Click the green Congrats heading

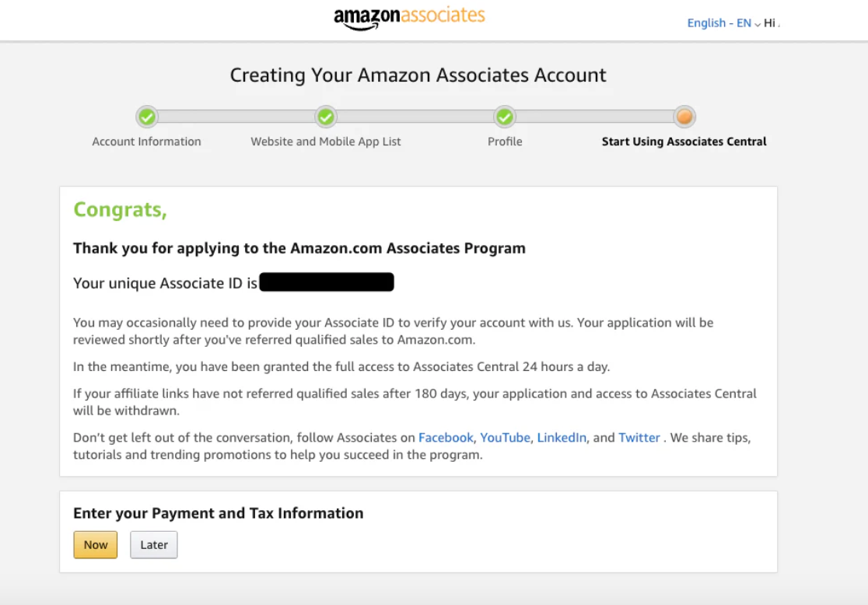pos(120,210)
